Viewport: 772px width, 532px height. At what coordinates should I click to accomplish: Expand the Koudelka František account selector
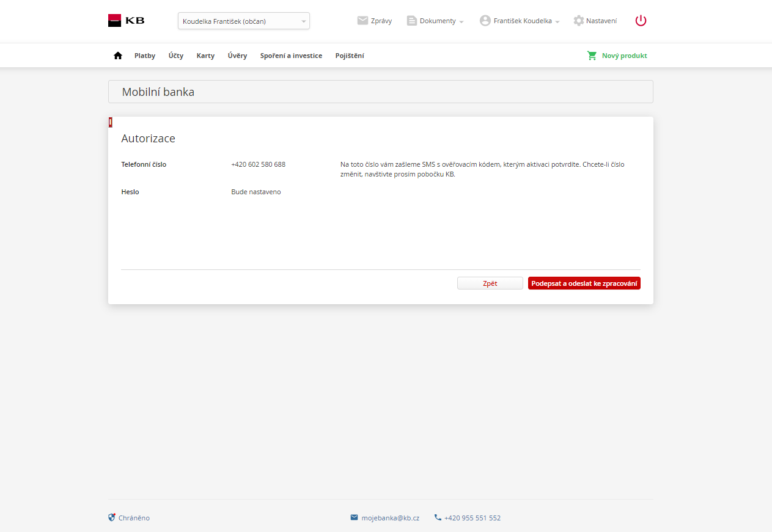click(243, 21)
